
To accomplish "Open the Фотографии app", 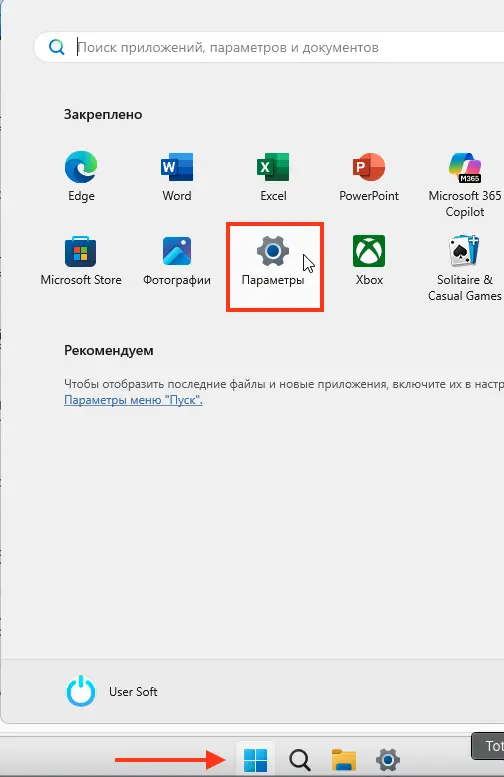I will pos(177,261).
